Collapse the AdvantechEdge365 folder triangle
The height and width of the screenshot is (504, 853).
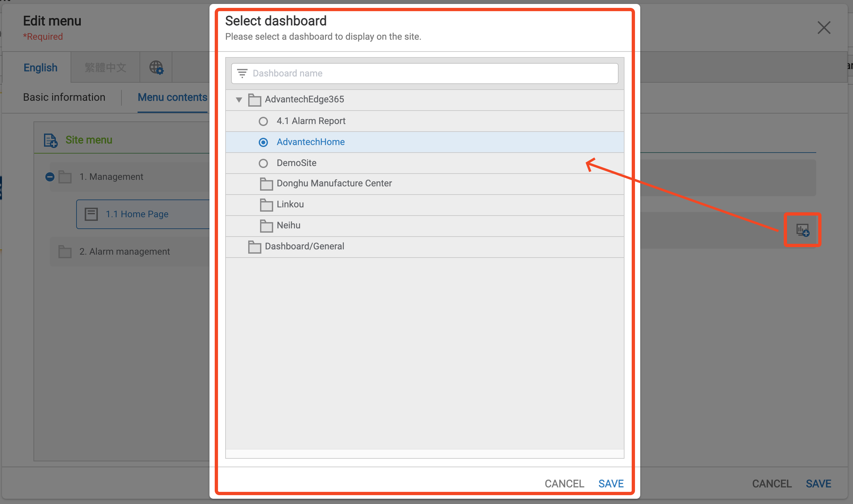point(239,100)
